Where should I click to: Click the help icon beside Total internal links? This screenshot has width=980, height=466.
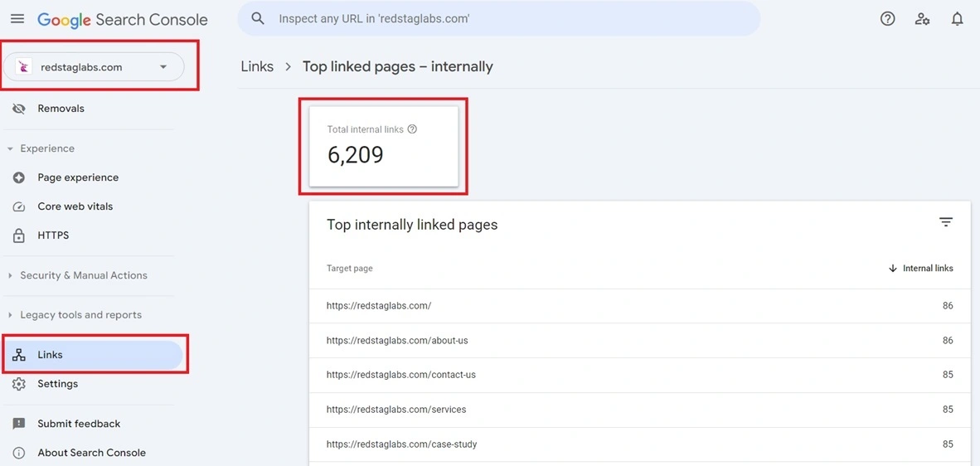pyautogui.click(x=412, y=129)
